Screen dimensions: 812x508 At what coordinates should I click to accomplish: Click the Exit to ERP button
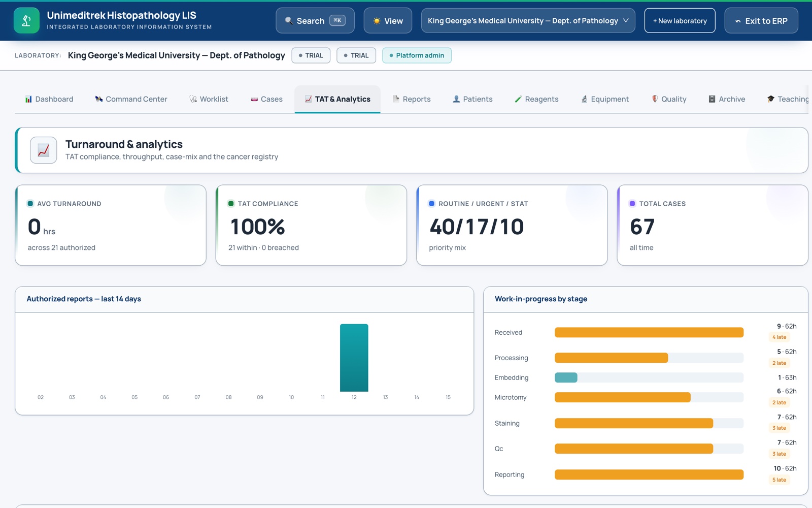click(x=761, y=21)
